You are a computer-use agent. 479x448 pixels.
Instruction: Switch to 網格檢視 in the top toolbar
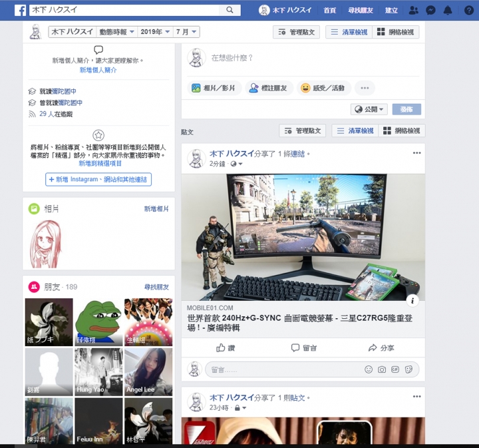coord(396,32)
